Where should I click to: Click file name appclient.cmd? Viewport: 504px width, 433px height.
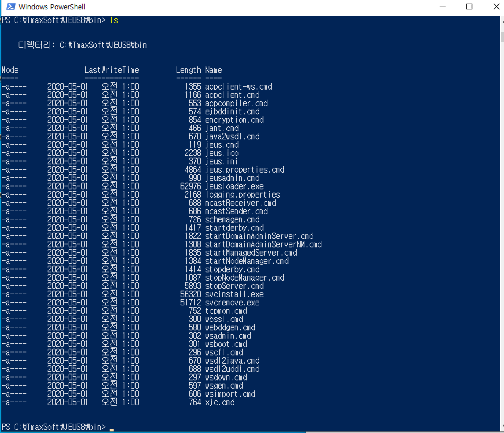[232, 95]
